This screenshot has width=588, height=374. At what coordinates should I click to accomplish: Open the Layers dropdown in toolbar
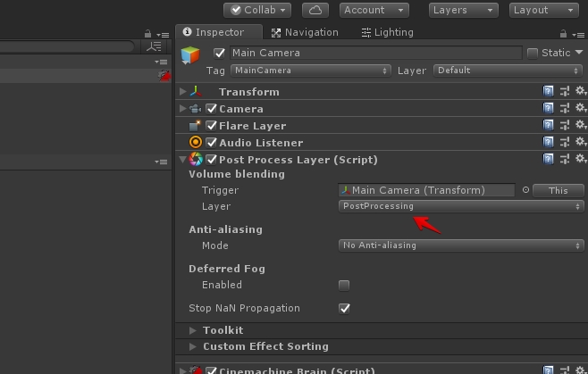(x=464, y=10)
